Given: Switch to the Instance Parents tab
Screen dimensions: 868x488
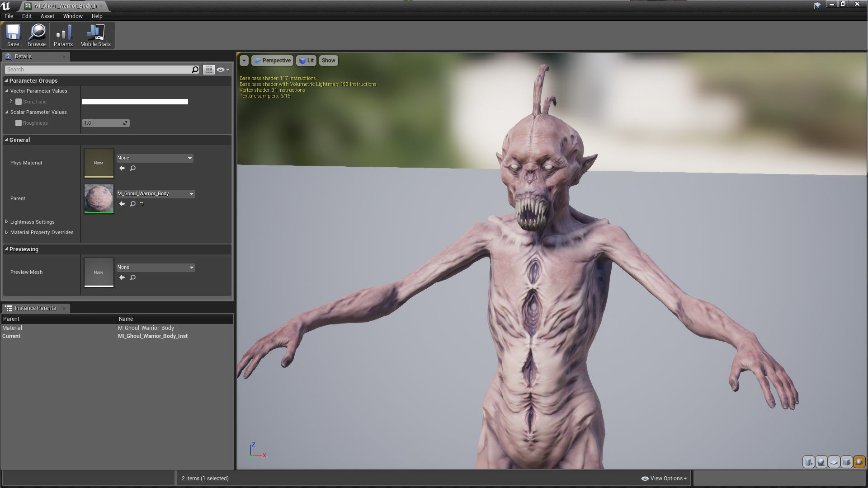Looking at the screenshot, I should tap(36, 308).
